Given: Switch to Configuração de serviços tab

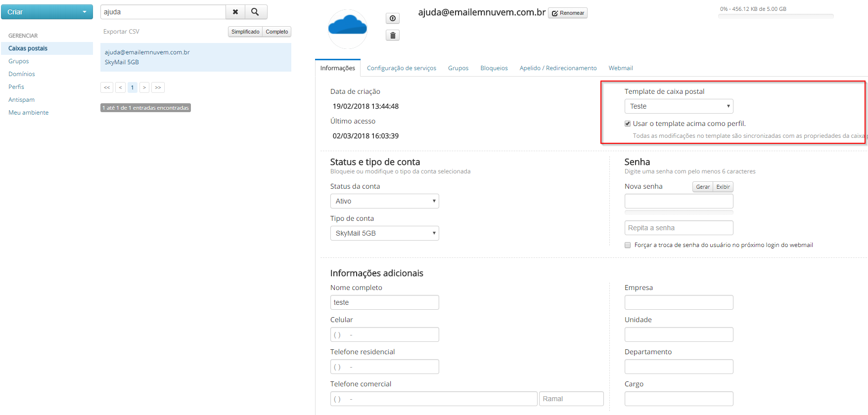Looking at the screenshot, I should pyautogui.click(x=401, y=68).
